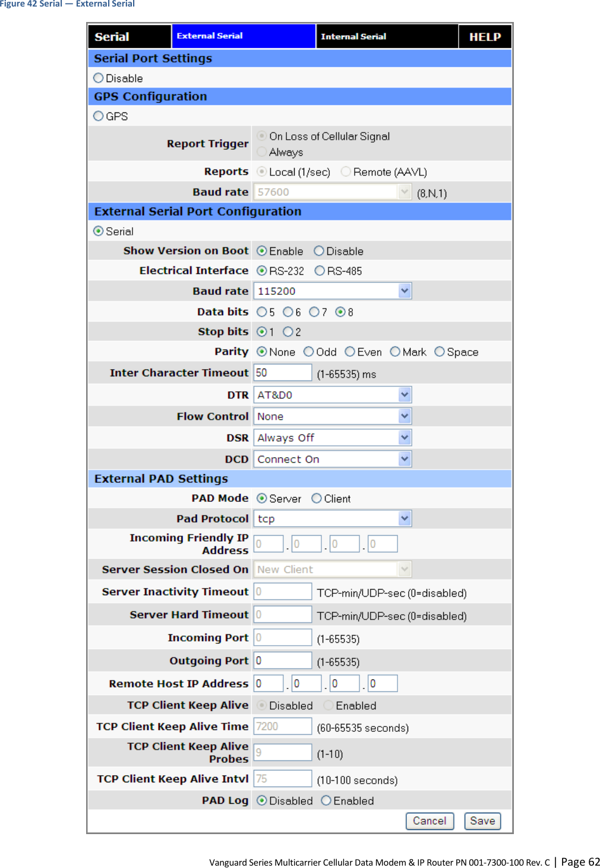Open the Flow Control dropdown
This screenshot has width=600, height=868.
333,416
